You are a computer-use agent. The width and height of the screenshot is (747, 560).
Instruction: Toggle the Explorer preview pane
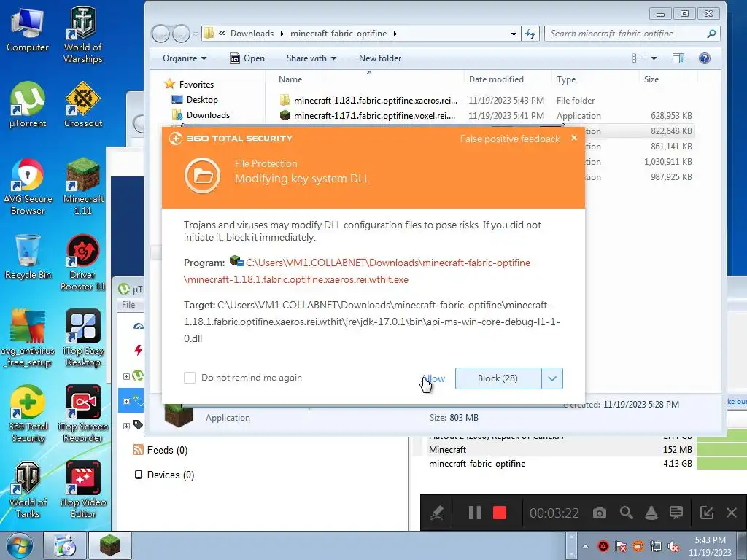(678, 58)
